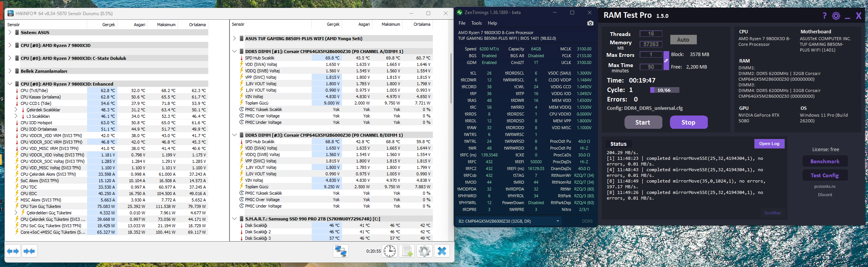The height and width of the screenshot is (267, 868).
Task: Open the Help menu in ZenTimings
Action: click(492, 23)
